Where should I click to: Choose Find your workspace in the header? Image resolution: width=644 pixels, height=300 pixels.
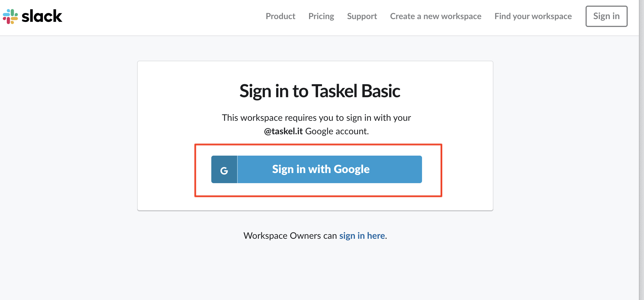pyautogui.click(x=533, y=16)
